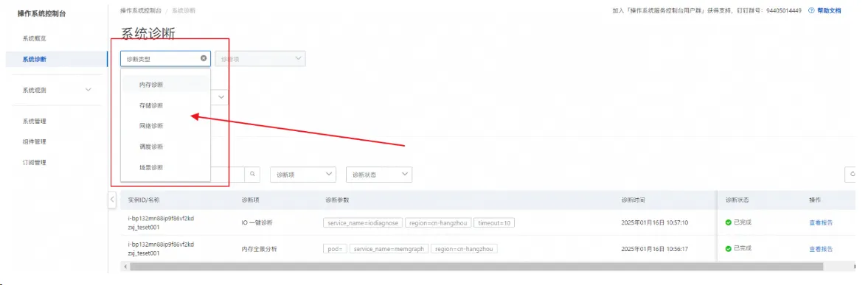Screen dimensions: 868x285
Task: Open 订阅管理 in the sidebar
Action: 35,162
